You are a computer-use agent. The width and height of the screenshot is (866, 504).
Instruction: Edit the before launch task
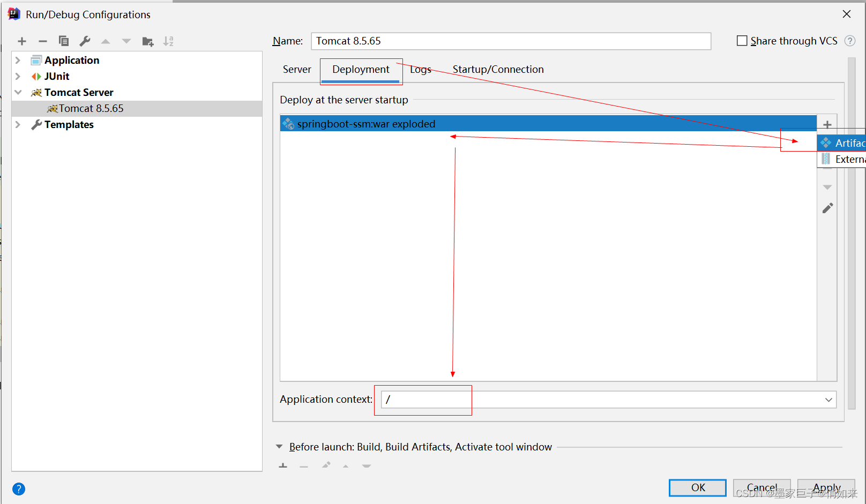(326, 465)
